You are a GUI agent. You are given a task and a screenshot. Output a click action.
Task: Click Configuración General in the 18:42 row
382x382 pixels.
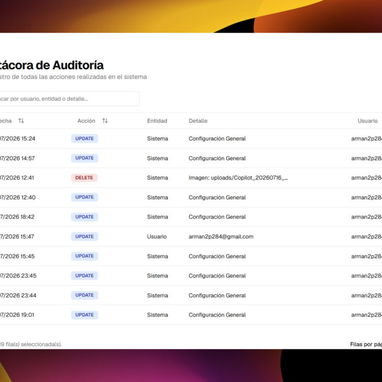coord(217,217)
